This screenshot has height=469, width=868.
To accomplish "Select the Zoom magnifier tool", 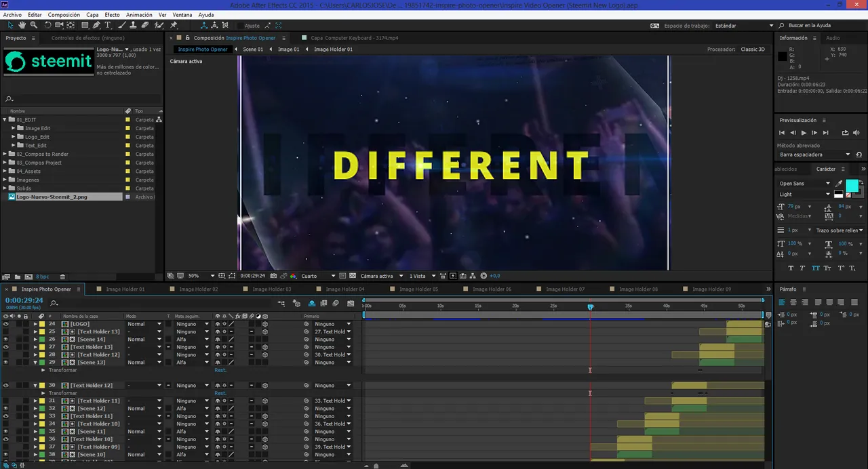I will tap(34, 25).
